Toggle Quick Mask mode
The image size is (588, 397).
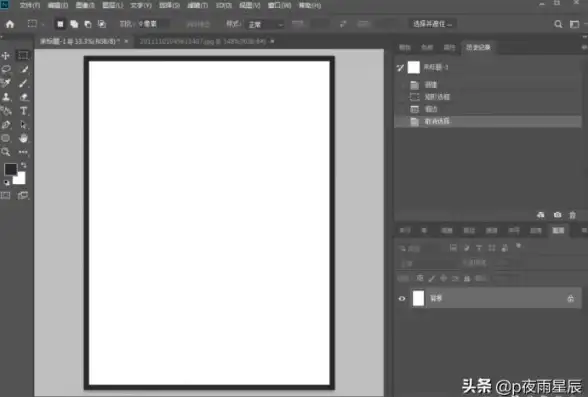tap(6, 195)
